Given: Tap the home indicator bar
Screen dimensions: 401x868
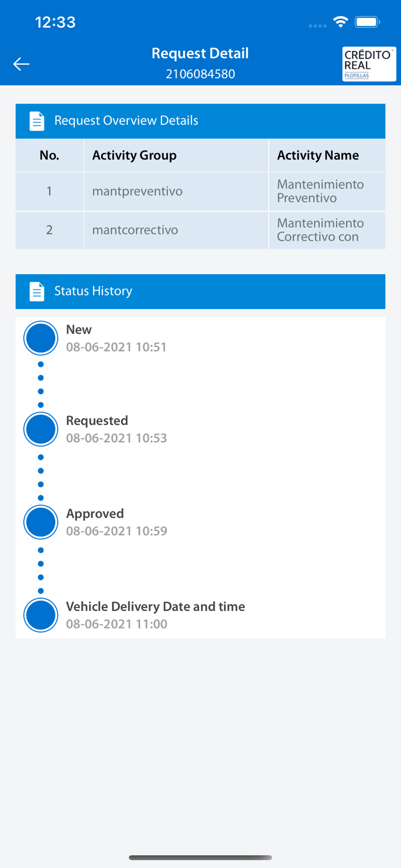Looking at the screenshot, I should (x=200, y=858).
